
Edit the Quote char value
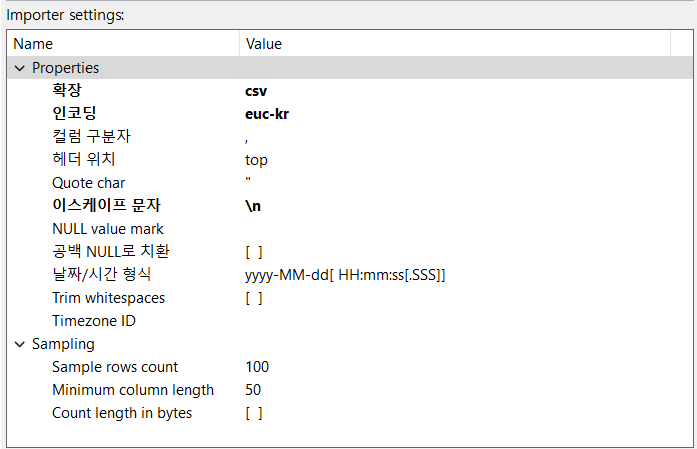pyautogui.click(x=248, y=180)
